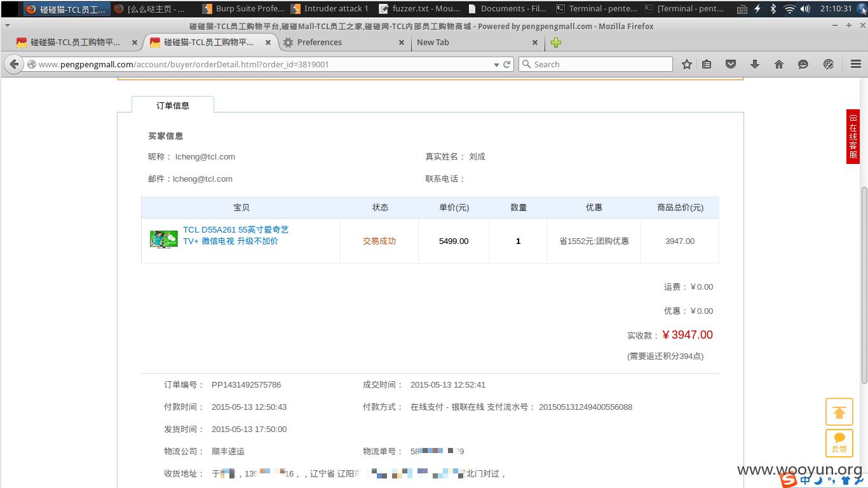Image resolution: width=868 pixels, height=488 pixels.
Task: Open the 在线客服 red side button
Action: point(853,136)
